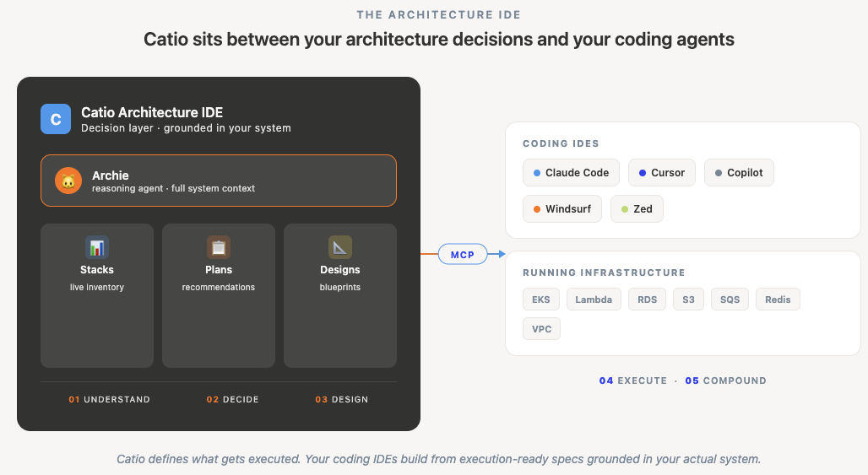Click the EKS infrastructure tag

(541, 300)
